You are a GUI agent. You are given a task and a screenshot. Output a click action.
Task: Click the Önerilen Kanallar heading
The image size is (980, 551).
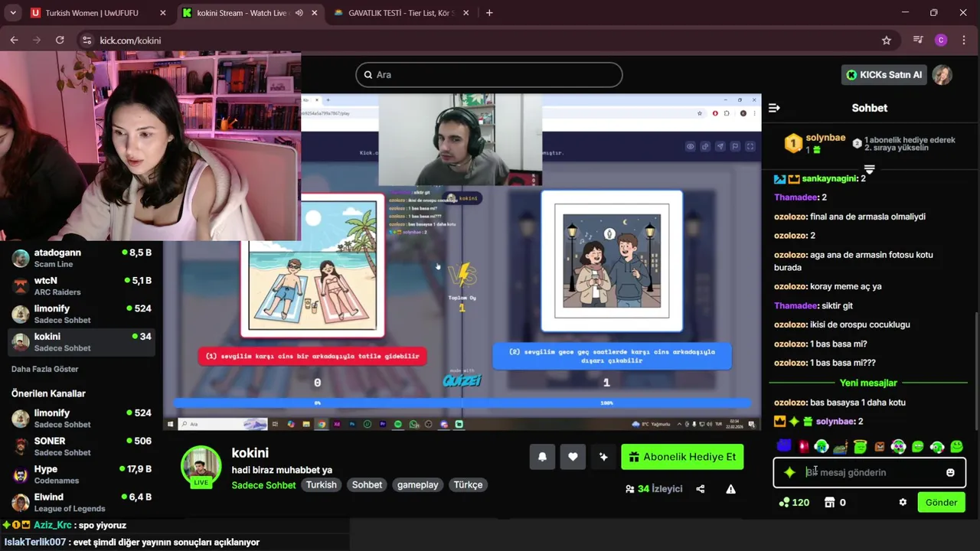(x=48, y=393)
